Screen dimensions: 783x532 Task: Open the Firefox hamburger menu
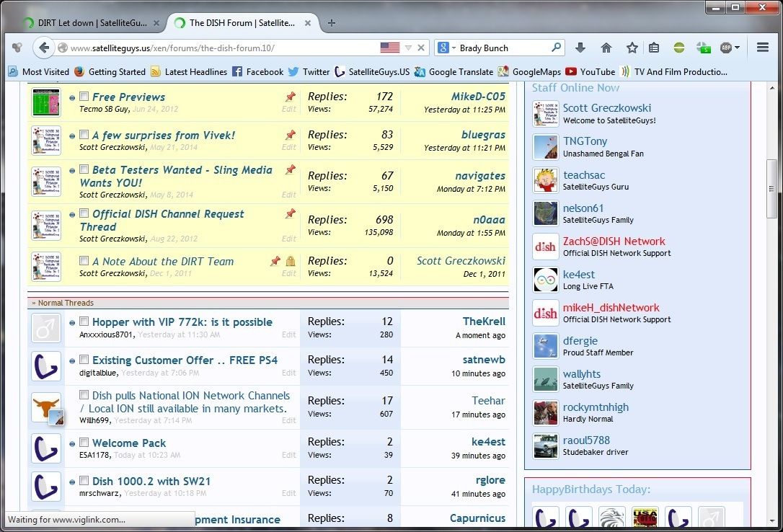[762, 48]
